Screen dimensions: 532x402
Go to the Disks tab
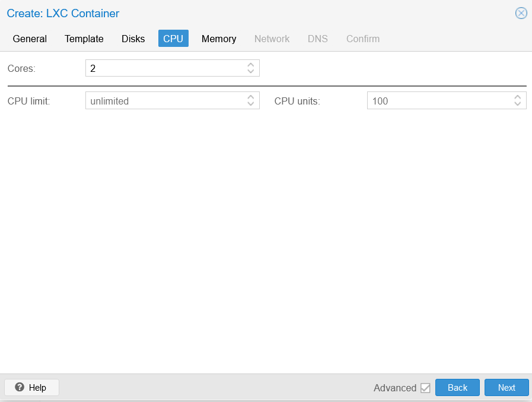[x=133, y=39]
